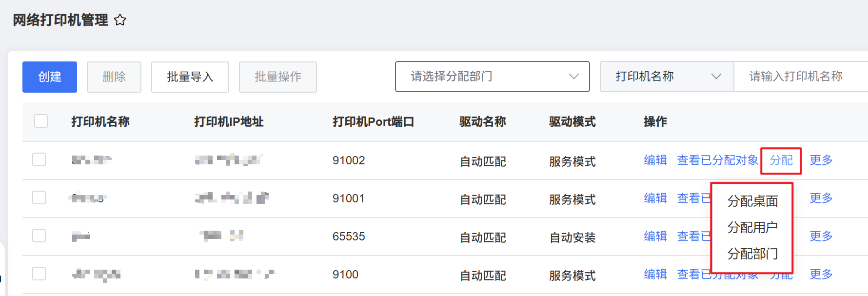
Task: Select the checkbox for port 65535 row
Action: tap(39, 236)
